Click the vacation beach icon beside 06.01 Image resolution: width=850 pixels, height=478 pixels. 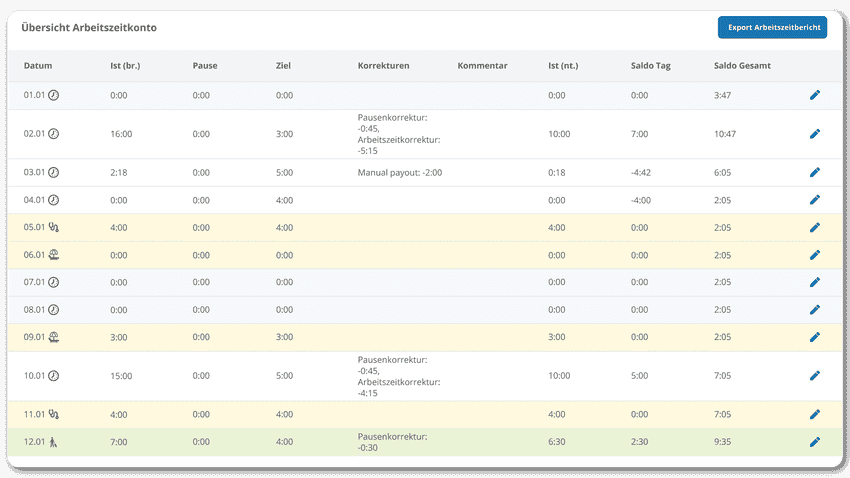click(53, 255)
